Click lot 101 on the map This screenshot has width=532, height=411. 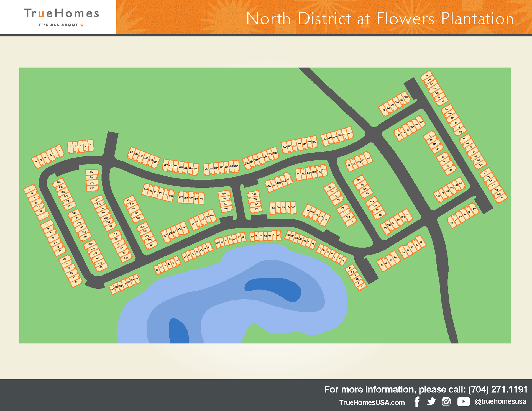(x=501, y=198)
